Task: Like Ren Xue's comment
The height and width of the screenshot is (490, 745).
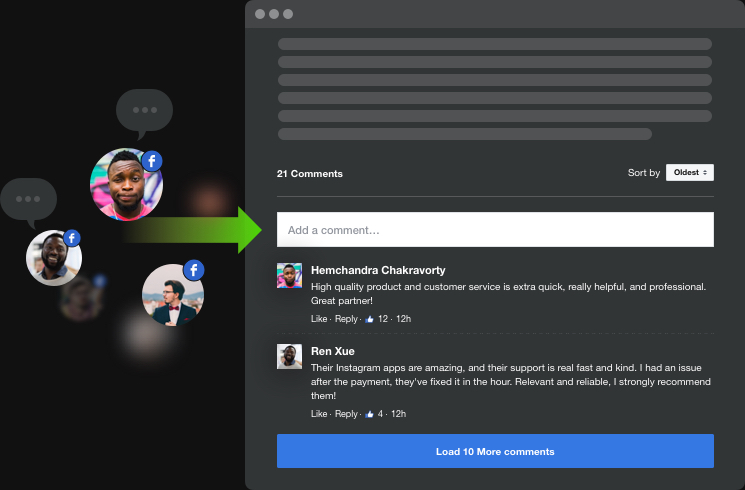Action: tap(319, 414)
